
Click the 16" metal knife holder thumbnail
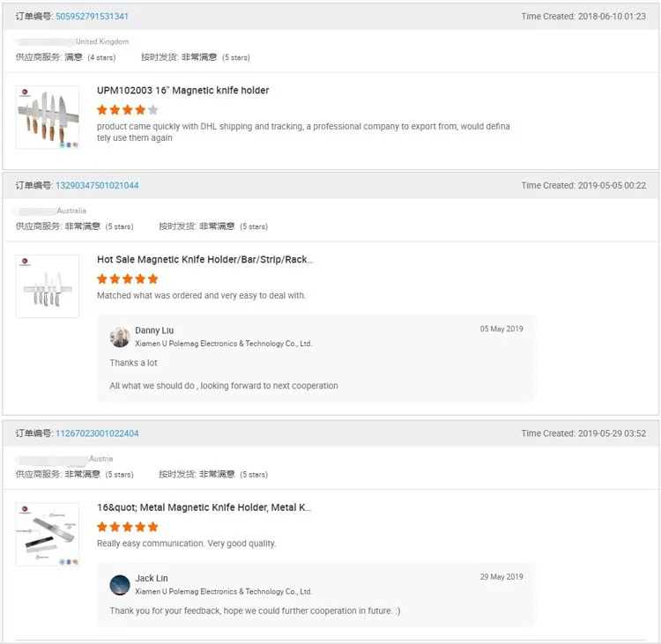(x=48, y=534)
